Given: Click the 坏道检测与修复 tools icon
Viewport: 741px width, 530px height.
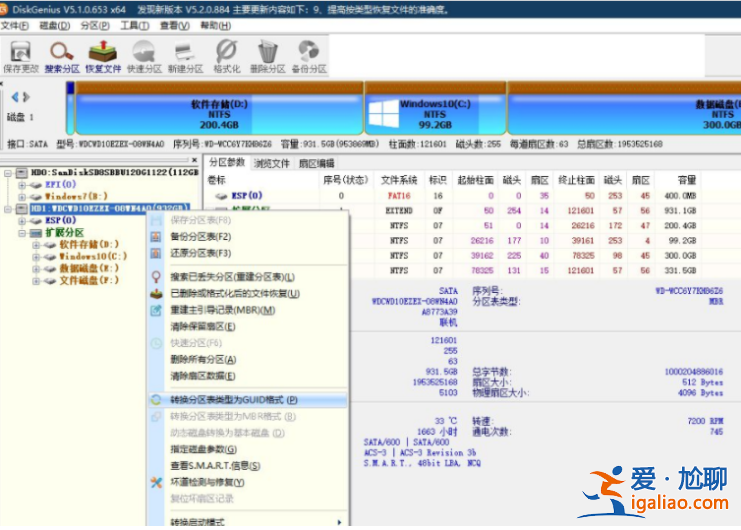Looking at the screenshot, I should pyautogui.click(x=156, y=482).
